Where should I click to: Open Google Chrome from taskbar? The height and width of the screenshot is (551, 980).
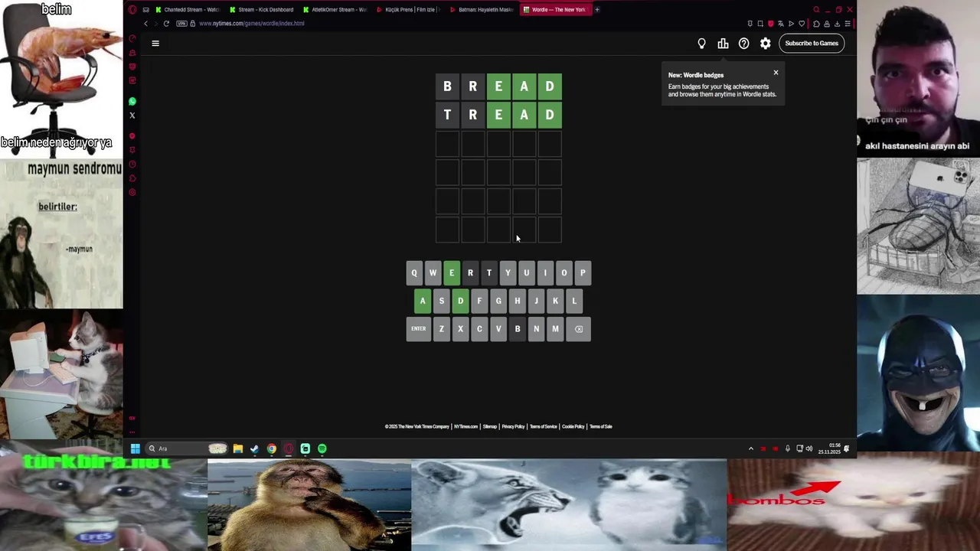[x=272, y=448]
